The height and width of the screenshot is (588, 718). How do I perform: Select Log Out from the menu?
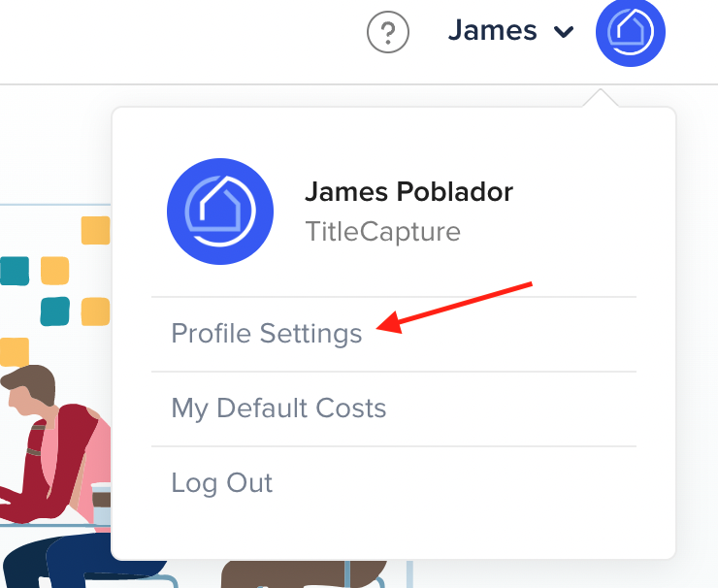[x=221, y=483]
